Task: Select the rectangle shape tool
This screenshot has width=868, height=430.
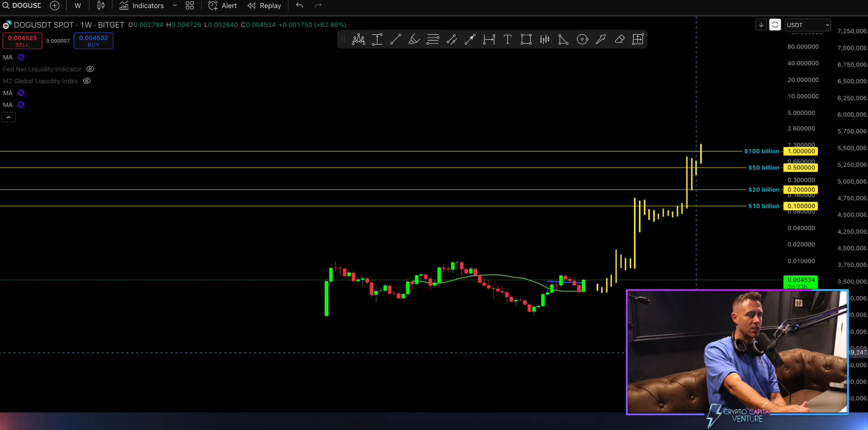Action: tap(526, 39)
